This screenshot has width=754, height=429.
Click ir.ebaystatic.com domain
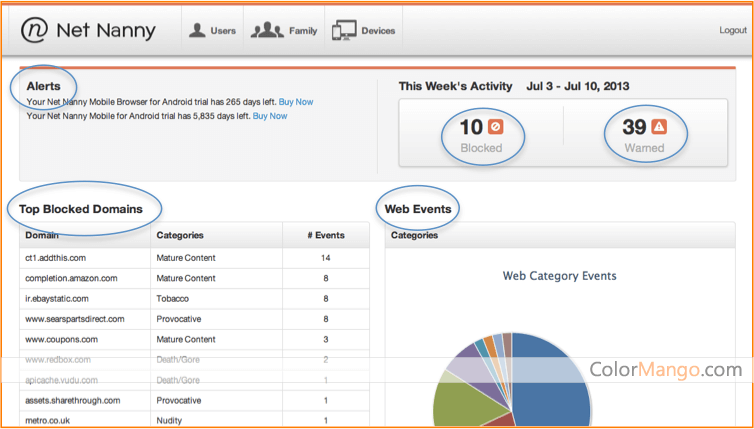point(57,299)
